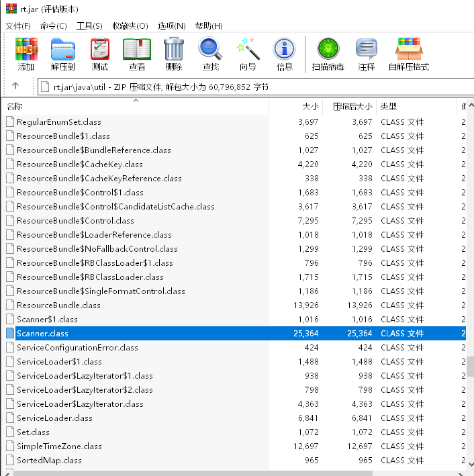Open the Tools (工具) menu
The image size is (474, 476).
pyautogui.click(x=89, y=26)
